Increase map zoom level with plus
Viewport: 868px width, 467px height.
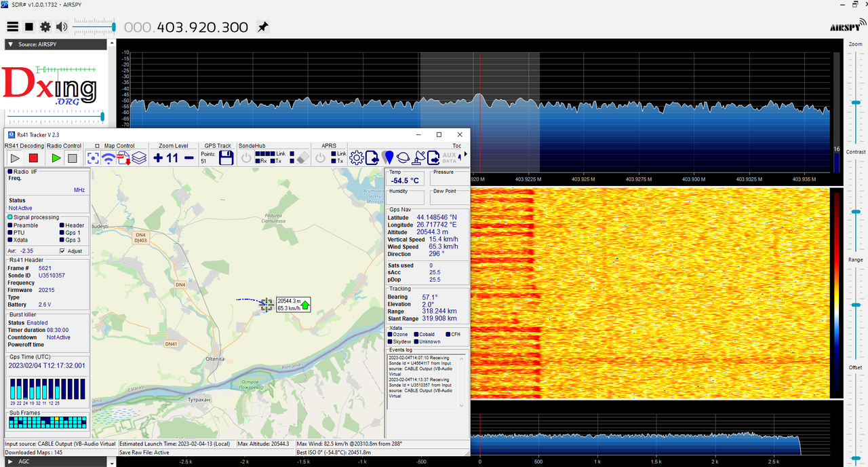pyautogui.click(x=158, y=158)
